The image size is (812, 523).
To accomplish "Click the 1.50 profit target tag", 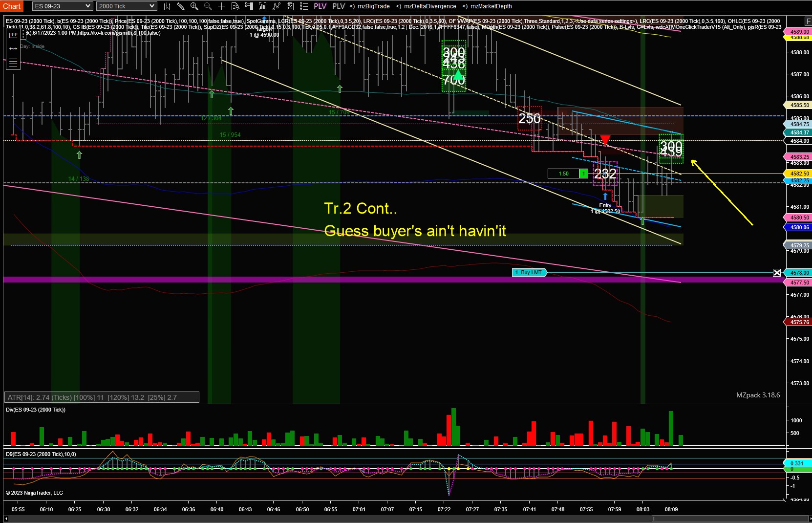I will coord(563,174).
